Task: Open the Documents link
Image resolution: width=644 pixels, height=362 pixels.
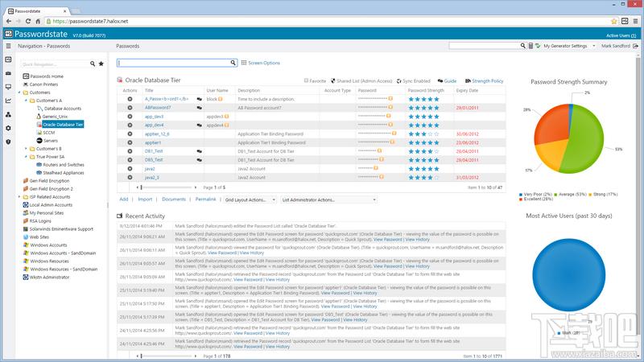Action: coord(174,199)
